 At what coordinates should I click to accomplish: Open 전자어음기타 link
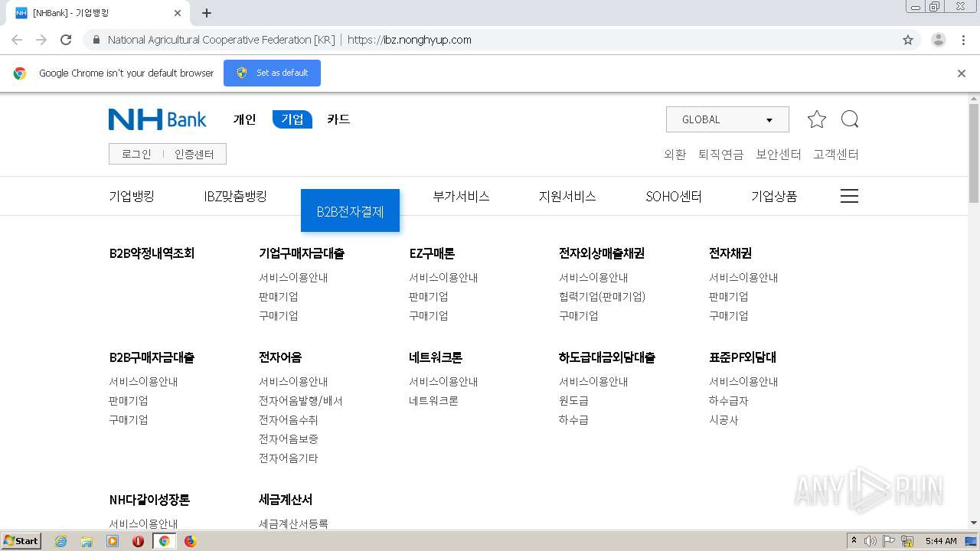click(289, 458)
